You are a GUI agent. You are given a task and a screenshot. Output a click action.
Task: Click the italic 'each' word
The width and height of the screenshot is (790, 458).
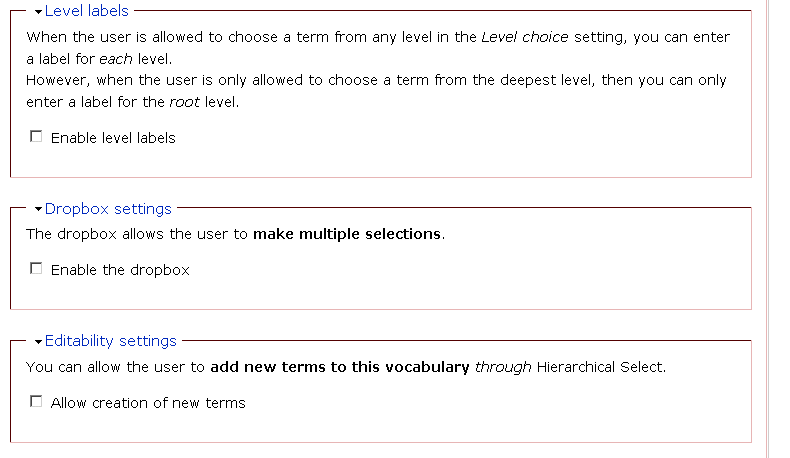[116, 59]
